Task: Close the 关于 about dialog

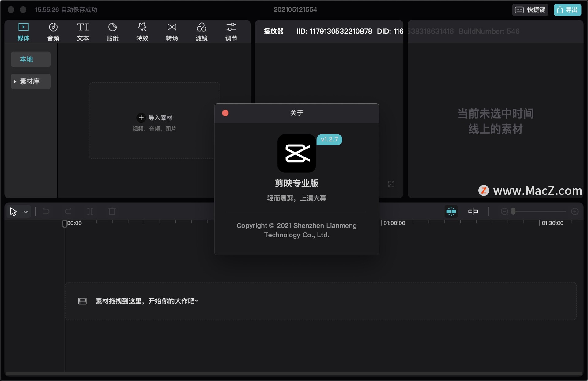Action: [225, 113]
